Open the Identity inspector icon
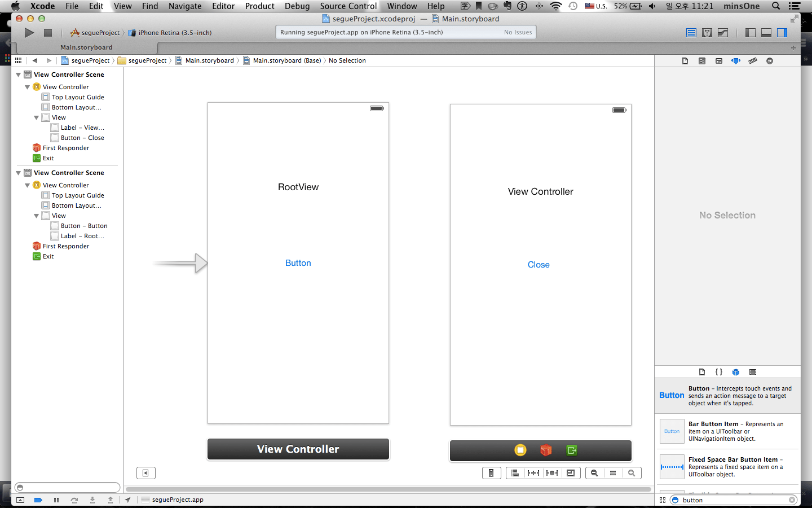This screenshot has width=812, height=508. click(719, 61)
